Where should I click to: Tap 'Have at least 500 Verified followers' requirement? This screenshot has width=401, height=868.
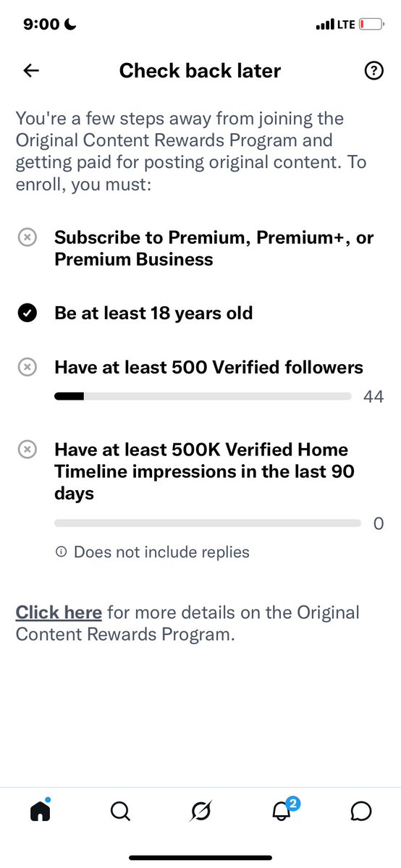click(x=208, y=367)
